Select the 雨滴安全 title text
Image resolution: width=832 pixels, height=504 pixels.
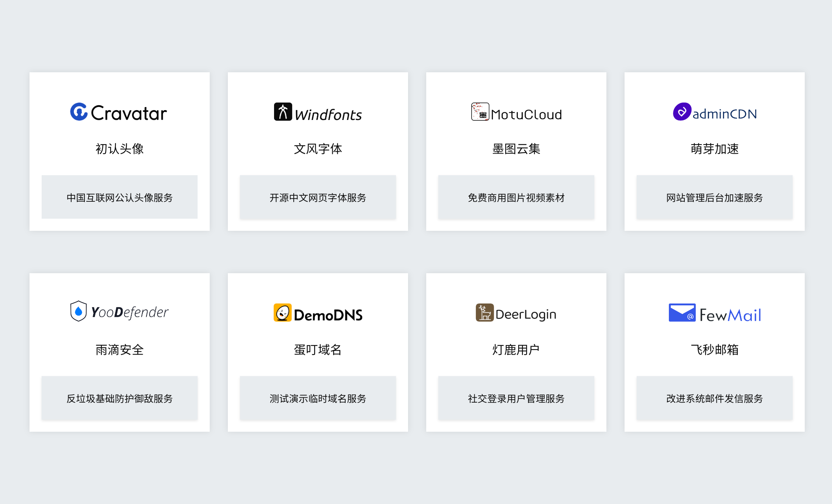click(x=120, y=350)
